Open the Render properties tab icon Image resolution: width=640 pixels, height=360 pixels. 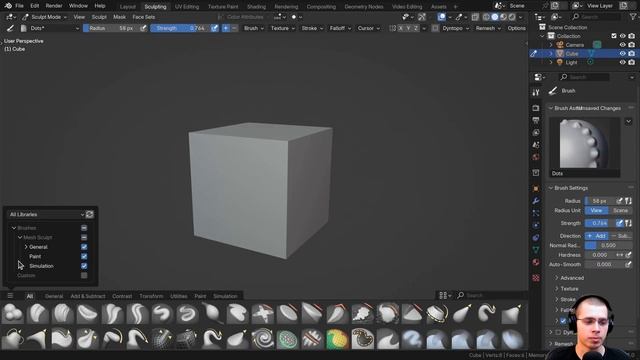(x=536, y=108)
